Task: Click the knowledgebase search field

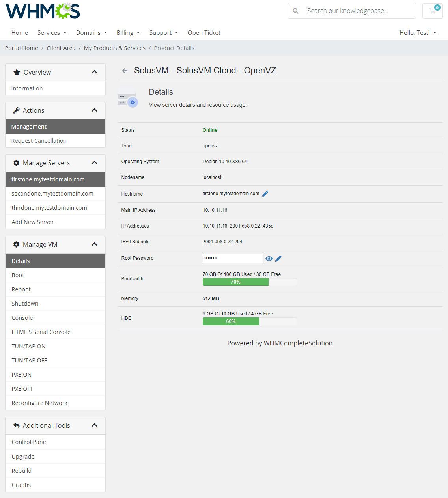Action: click(x=357, y=11)
